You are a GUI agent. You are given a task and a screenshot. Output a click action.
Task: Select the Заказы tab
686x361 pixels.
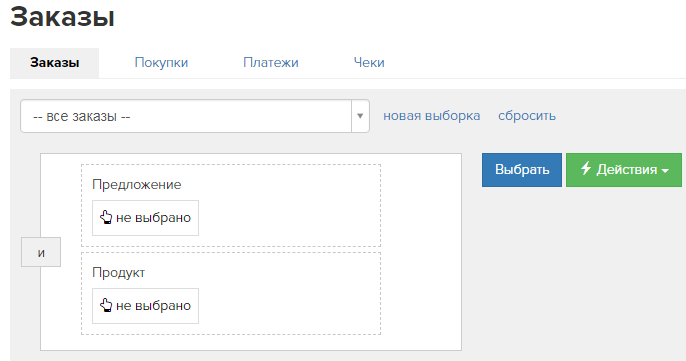[x=54, y=63]
